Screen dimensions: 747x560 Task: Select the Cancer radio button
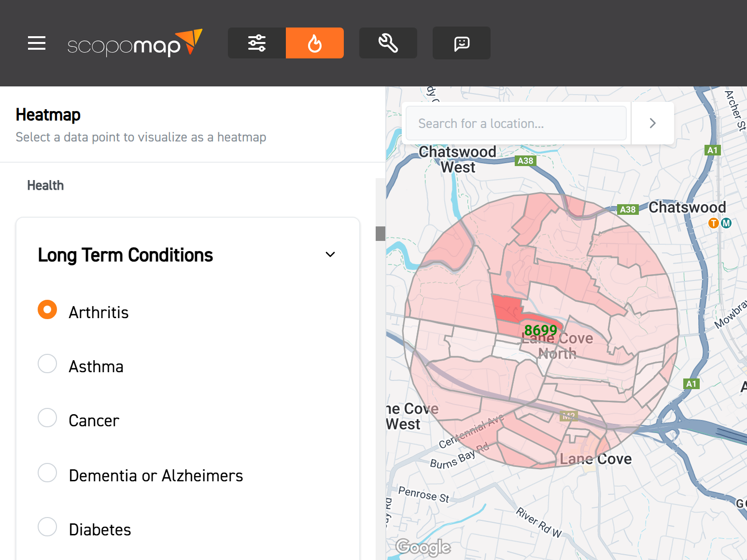coord(47,418)
